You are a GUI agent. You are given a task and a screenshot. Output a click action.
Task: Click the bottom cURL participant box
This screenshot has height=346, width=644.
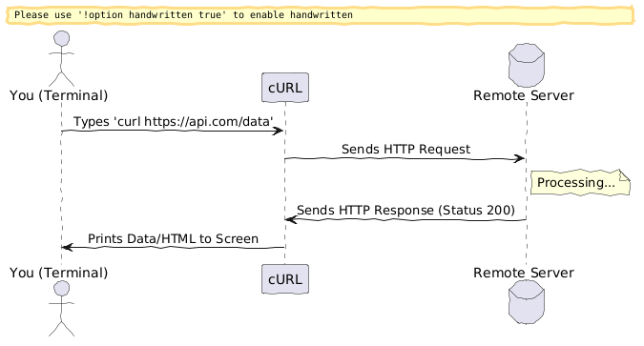tap(285, 279)
